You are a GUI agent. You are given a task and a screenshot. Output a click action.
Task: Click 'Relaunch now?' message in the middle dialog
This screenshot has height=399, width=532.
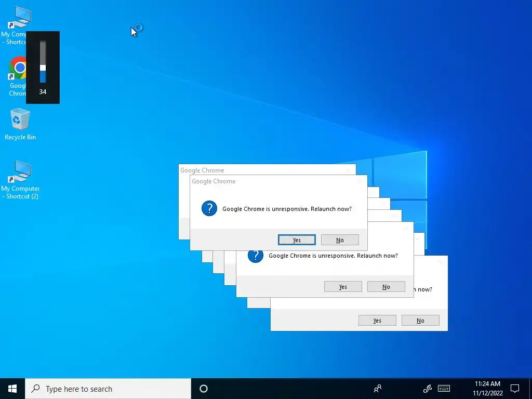(x=377, y=256)
